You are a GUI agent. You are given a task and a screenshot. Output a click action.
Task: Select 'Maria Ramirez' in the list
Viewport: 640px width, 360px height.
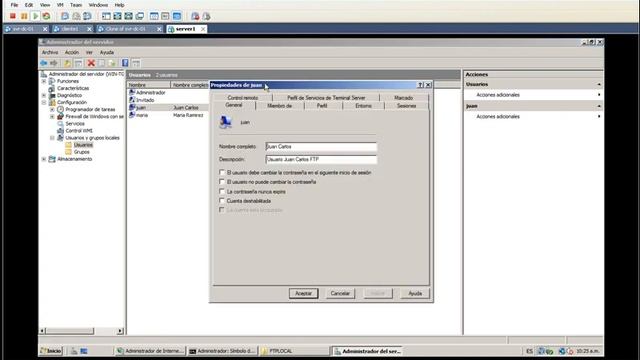pyautogui.click(x=188, y=115)
